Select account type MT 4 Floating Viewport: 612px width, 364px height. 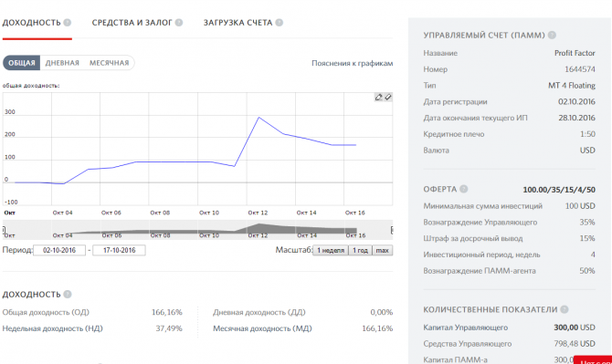pos(572,86)
